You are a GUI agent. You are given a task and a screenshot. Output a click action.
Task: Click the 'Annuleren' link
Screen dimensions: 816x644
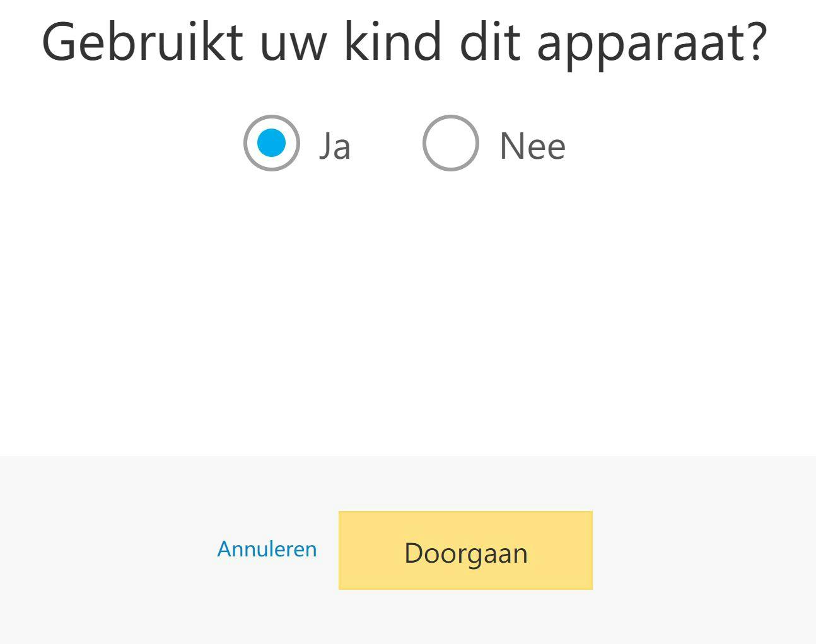[x=267, y=549]
